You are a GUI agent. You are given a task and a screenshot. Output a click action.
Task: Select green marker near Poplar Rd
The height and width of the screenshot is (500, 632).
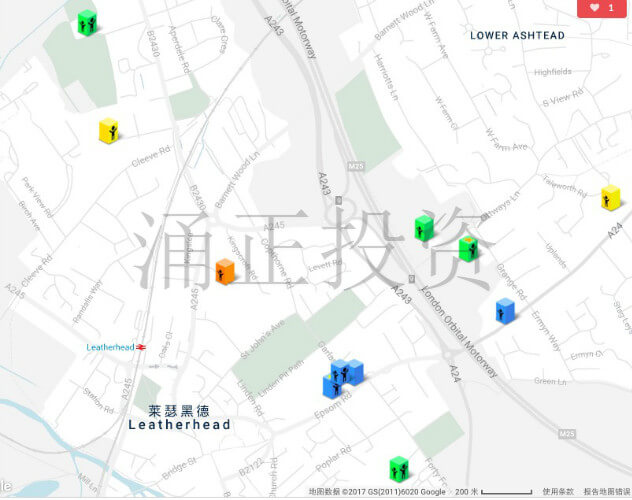click(399, 469)
